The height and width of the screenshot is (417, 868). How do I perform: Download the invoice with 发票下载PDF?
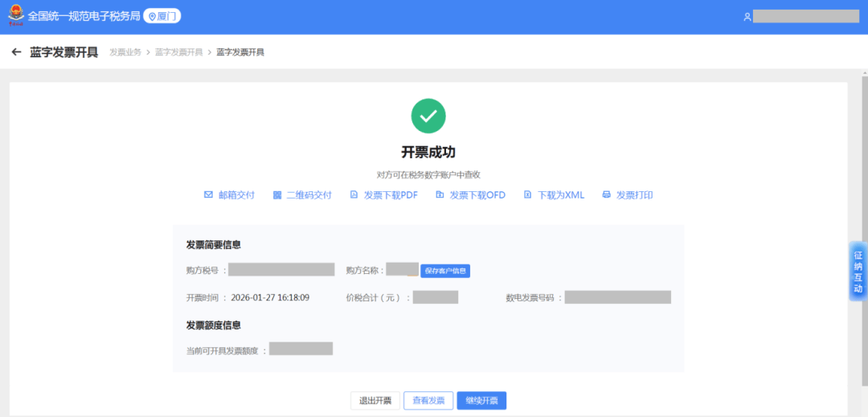click(384, 195)
